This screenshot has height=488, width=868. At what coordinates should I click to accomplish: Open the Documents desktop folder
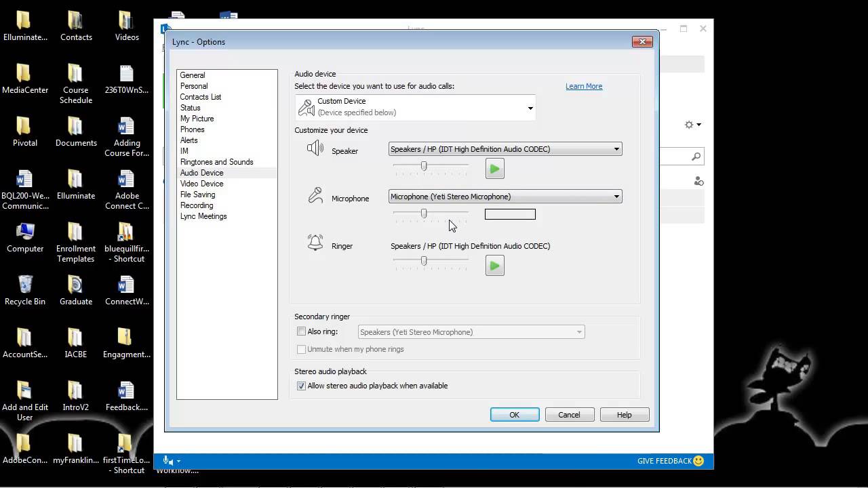click(76, 132)
